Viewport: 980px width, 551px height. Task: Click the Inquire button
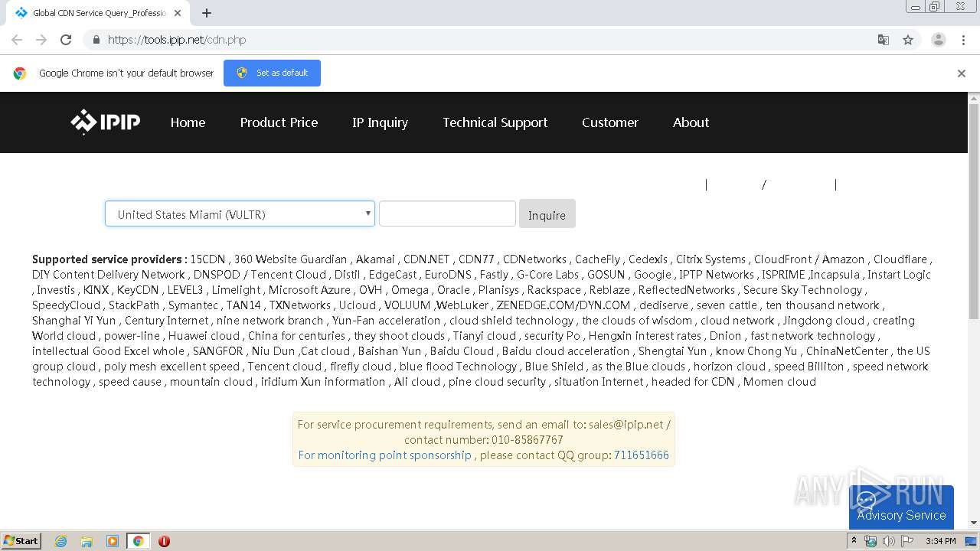tap(547, 214)
